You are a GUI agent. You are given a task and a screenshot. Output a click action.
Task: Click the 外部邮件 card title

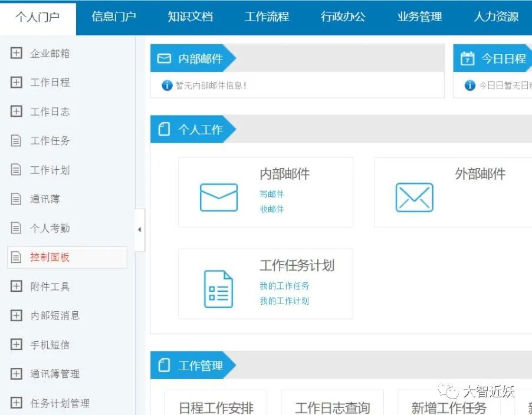480,174
